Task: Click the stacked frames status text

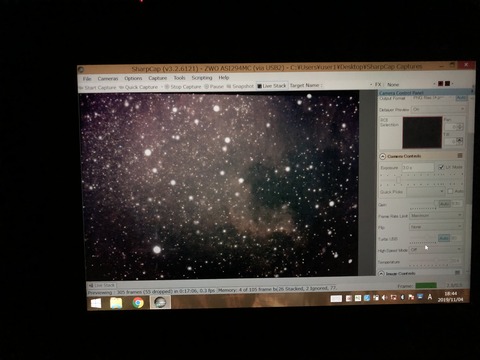Action: point(307,288)
